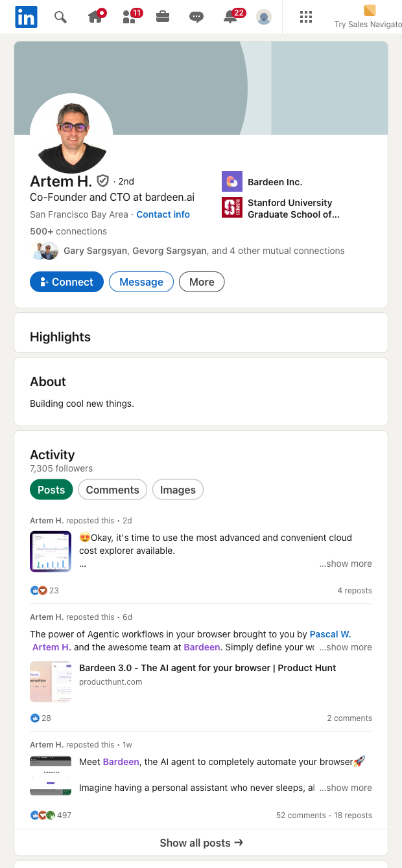Click the Show all posts link
Image resolution: width=402 pixels, height=868 pixels.
(201, 843)
